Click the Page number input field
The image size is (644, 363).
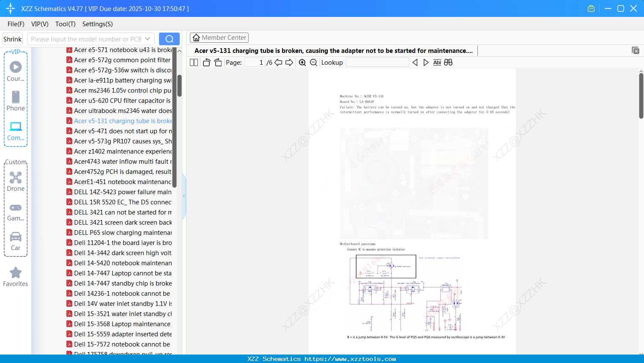(x=255, y=63)
